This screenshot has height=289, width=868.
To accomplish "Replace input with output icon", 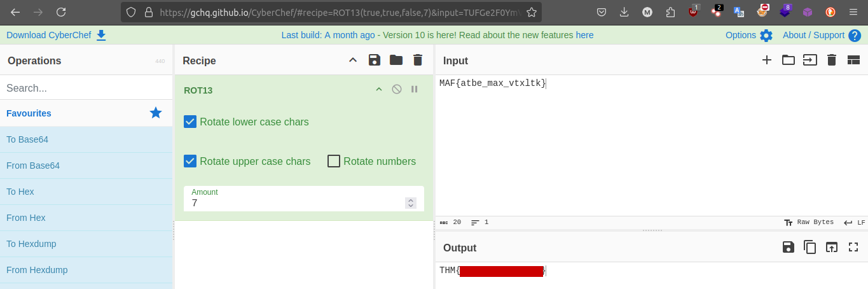I will tap(831, 247).
